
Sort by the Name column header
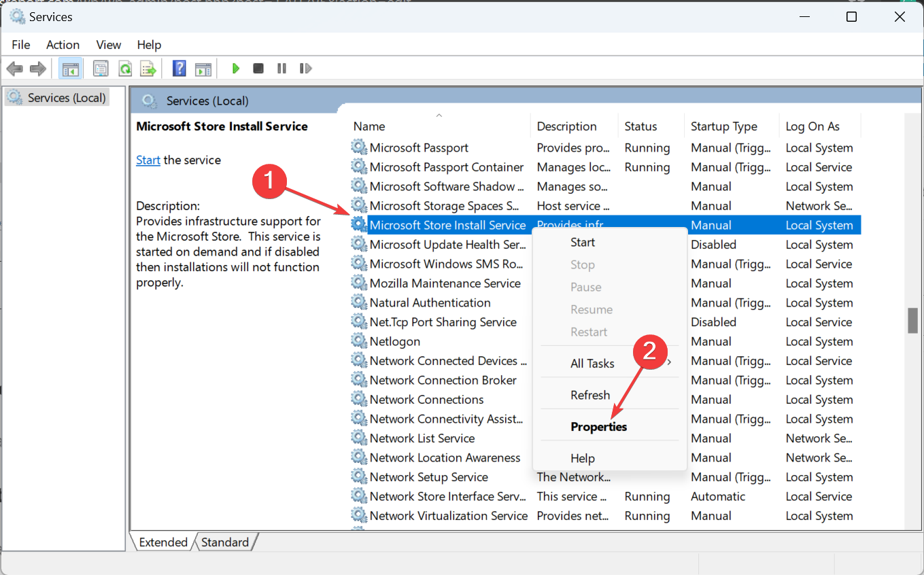pyautogui.click(x=441, y=126)
